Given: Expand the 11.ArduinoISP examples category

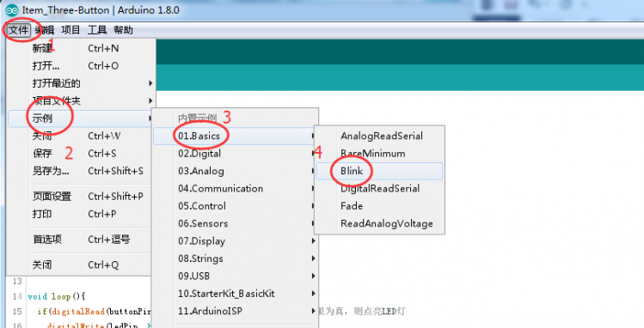Looking at the screenshot, I should [x=235, y=311].
